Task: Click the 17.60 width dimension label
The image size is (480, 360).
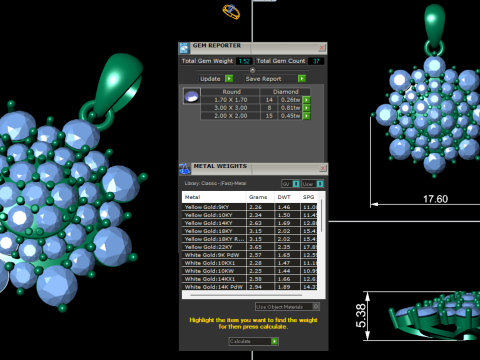Action: 435,199
